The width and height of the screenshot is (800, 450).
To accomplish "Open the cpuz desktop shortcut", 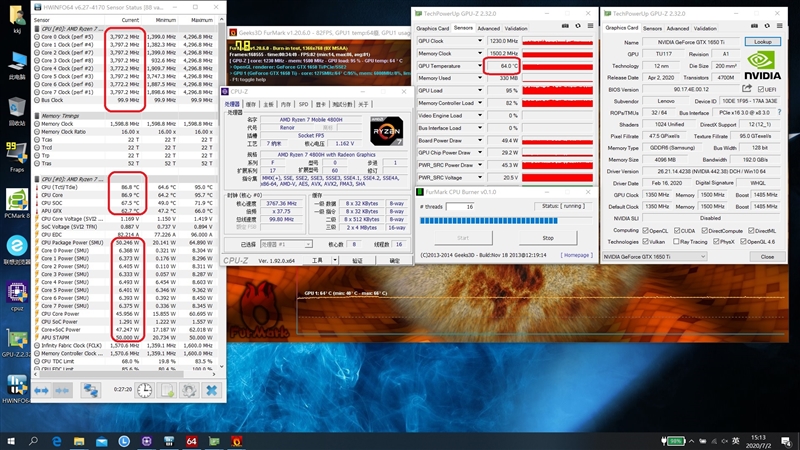I will tap(17, 296).
